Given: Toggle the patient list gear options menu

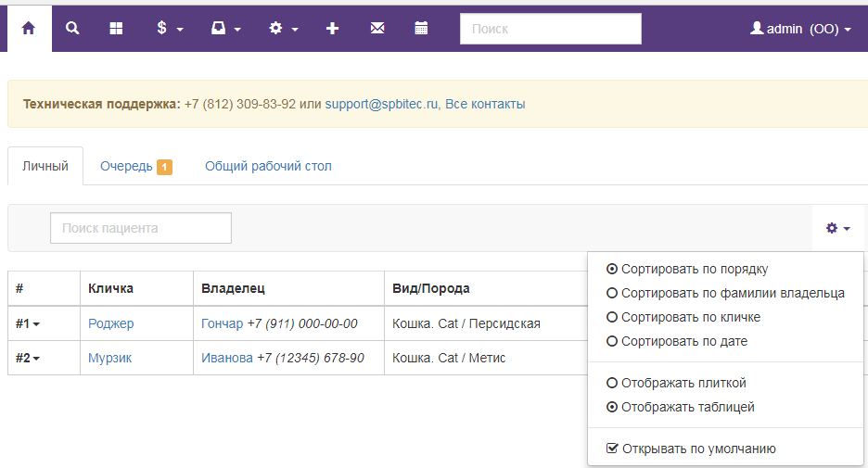Looking at the screenshot, I should 838,228.
